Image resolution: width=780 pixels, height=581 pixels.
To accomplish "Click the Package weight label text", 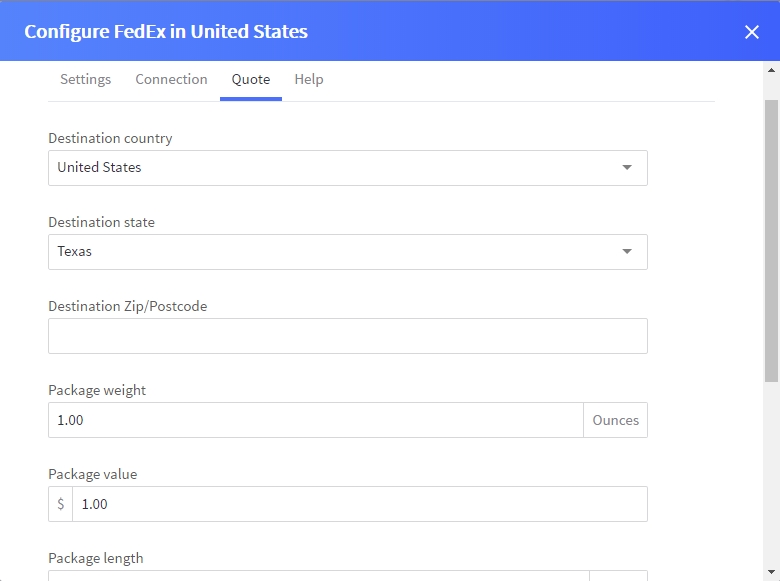I will (97, 390).
